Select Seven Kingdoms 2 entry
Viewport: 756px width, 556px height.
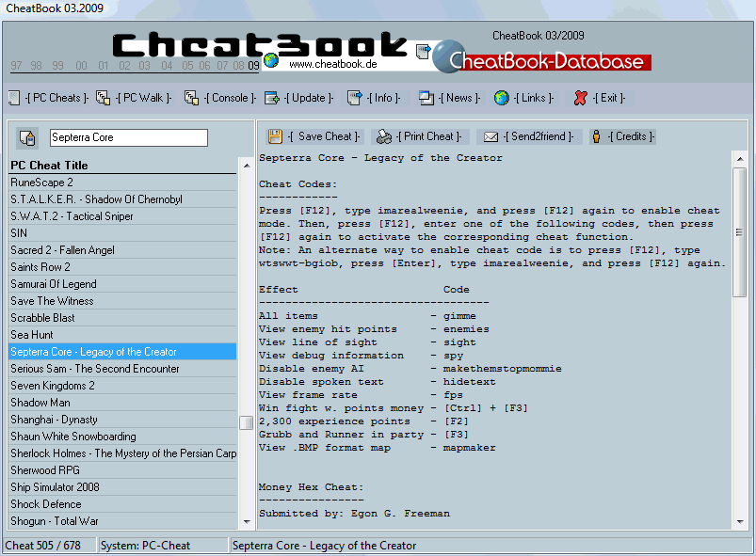click(123, 386)
